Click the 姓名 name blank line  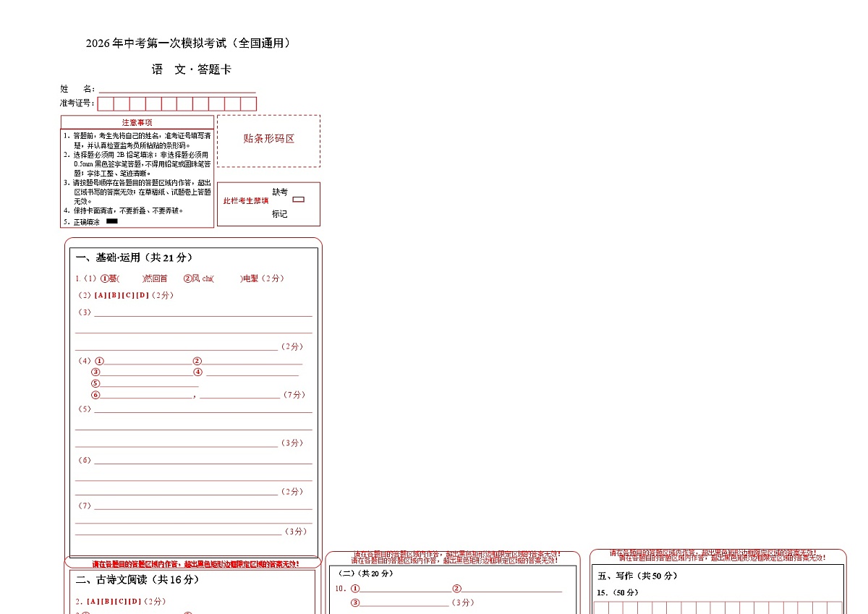pos(177,92)
